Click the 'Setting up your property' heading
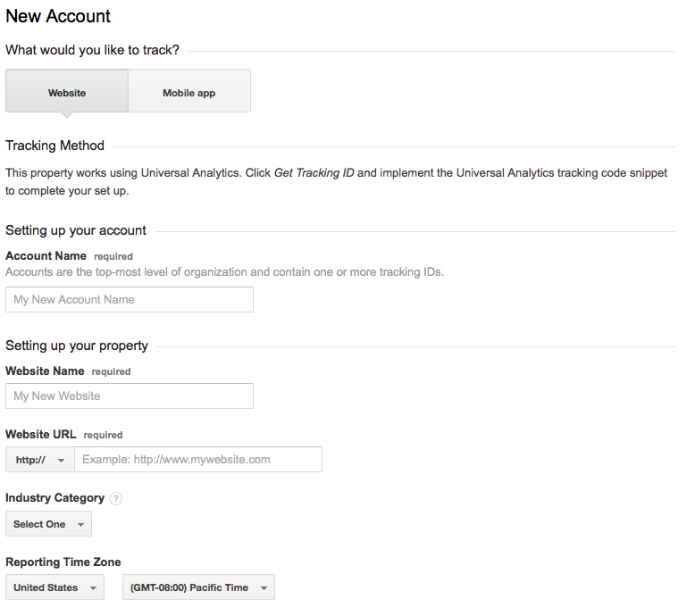Image resolution: width=695 pixels, height=616 pixels. (77, 345)
